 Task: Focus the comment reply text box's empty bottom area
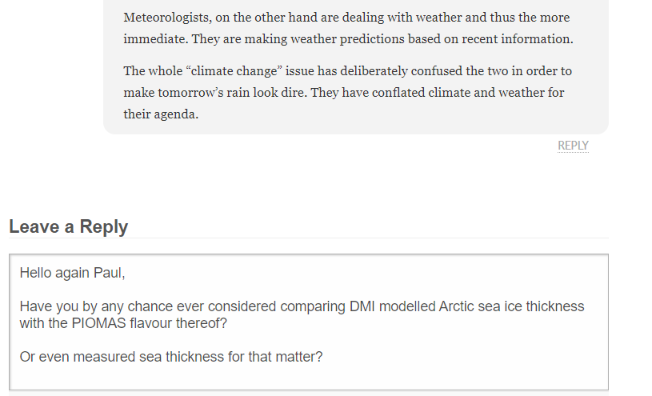pyautogui.click(x=309, y=378)
